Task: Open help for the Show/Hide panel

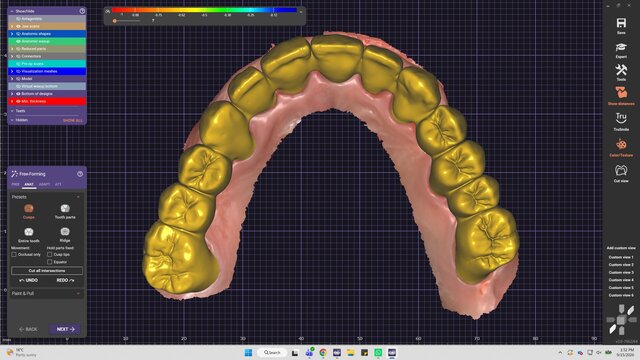Action: pyautogui.click(x=82, y=11)
